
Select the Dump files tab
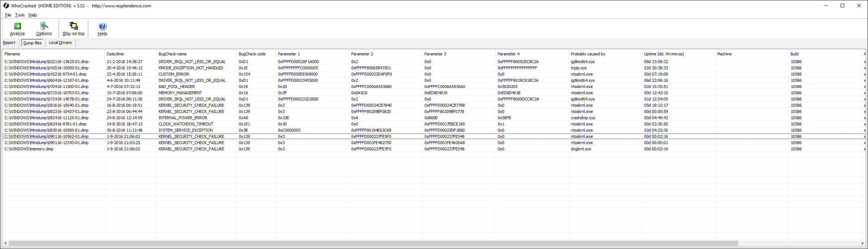(x=33, y=43)
